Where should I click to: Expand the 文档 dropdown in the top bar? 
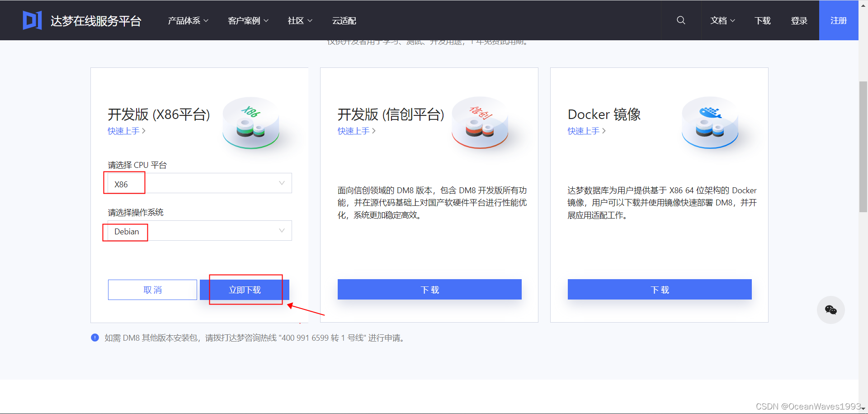click(722, 20)
